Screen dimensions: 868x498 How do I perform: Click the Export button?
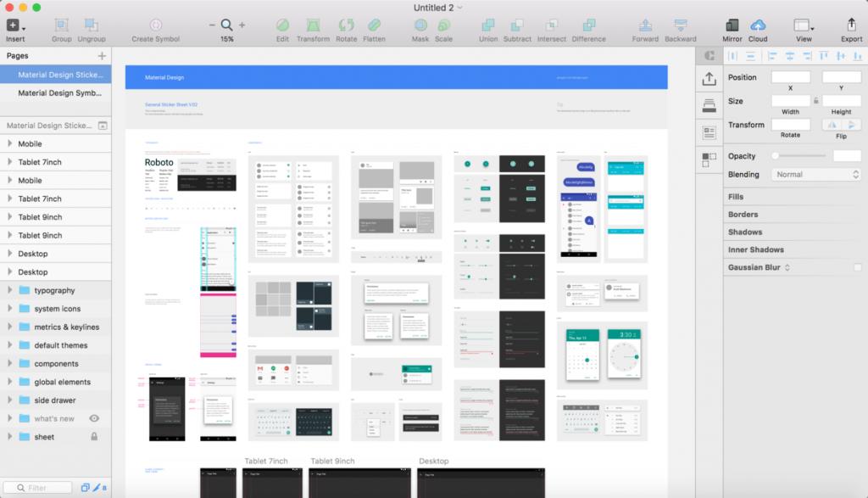pos(851,25)
